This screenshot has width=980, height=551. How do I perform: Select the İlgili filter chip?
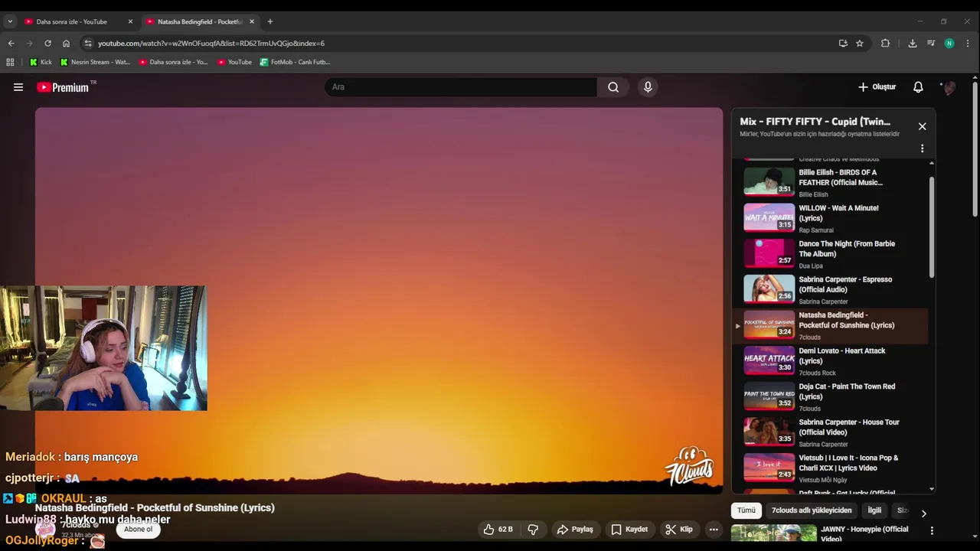(874, 510)
